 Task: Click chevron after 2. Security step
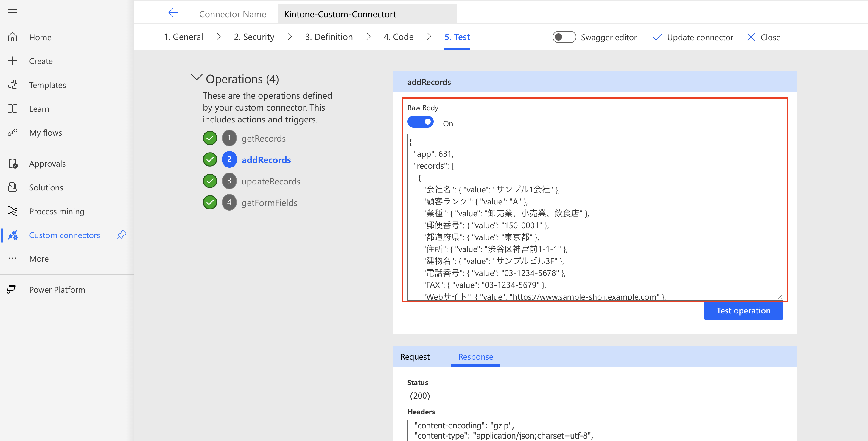point(290,36)
